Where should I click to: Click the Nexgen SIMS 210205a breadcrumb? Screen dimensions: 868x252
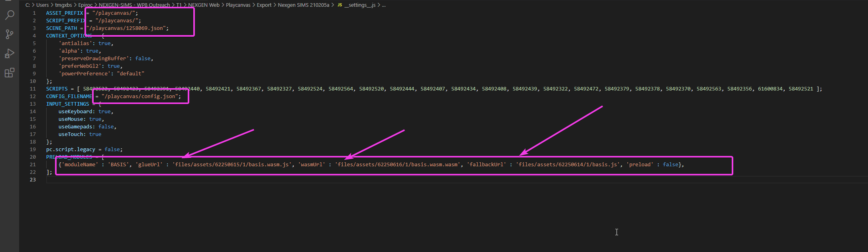click(303, 5)
